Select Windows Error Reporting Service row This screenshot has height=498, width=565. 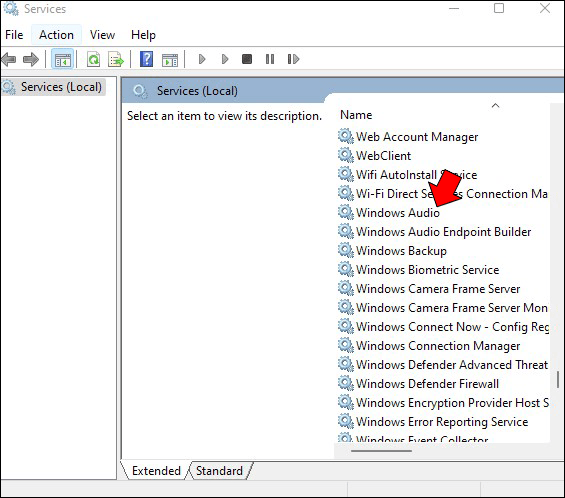click(443, 422)
